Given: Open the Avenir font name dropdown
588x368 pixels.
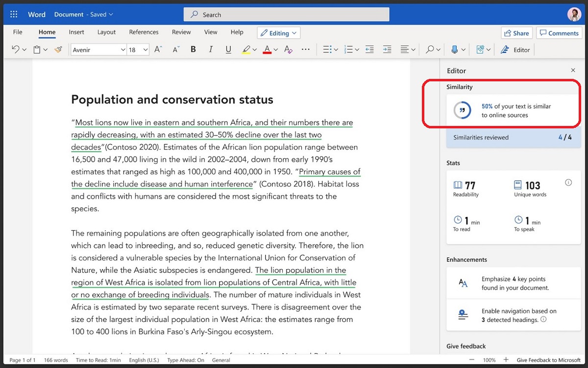Looking at the screenshot, I should [x=122, y=49].
